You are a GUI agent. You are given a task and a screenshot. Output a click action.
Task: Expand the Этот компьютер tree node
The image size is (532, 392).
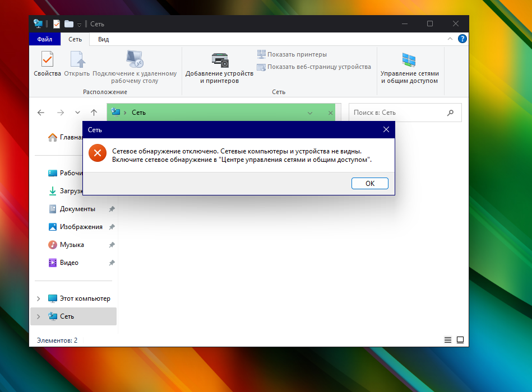point(39,298)
